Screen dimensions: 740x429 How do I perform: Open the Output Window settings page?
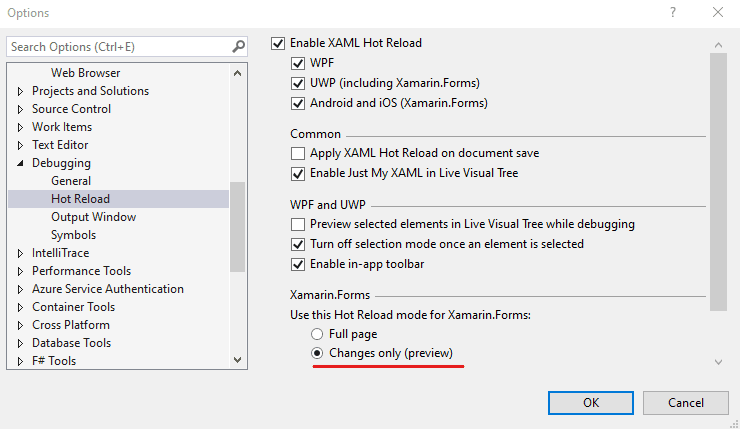pos(93,217)
